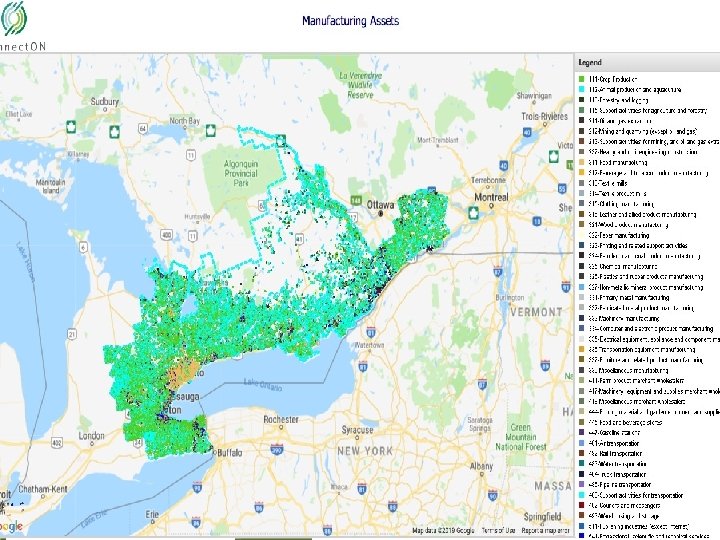Click the park marker east of North Bay
This screenshot has height=540, width=720.
(x=211, y=130)
